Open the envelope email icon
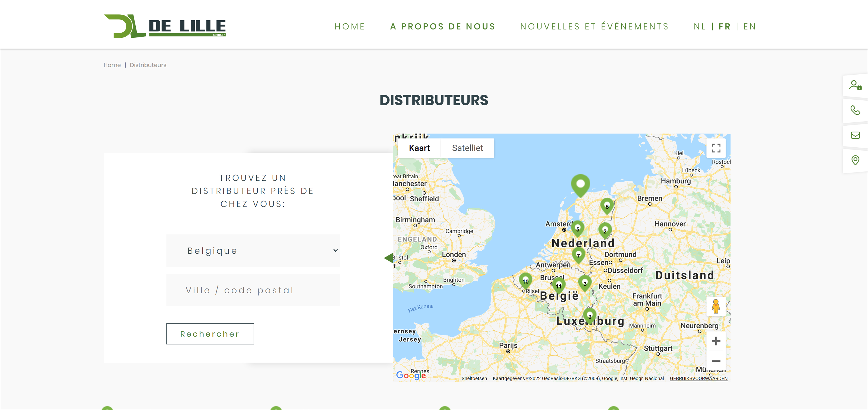The width and height of the screenshot is (868, 410). pyautogui.click(x=855, y=135)
